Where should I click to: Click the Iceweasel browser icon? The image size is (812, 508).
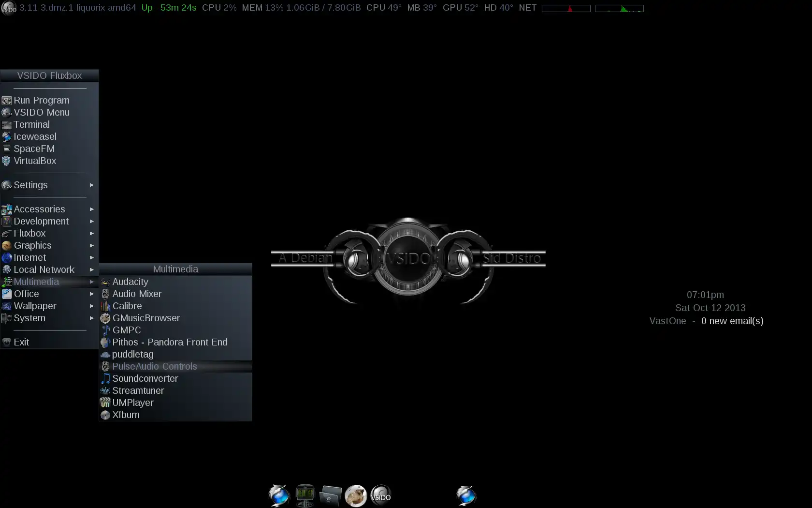tap(7, 137)
